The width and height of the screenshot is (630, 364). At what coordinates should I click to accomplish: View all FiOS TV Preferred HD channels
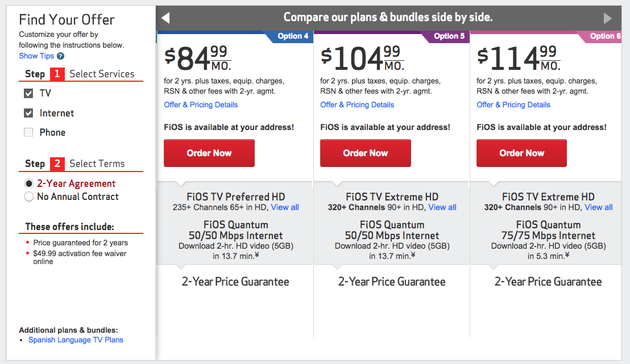pos(285,207)
